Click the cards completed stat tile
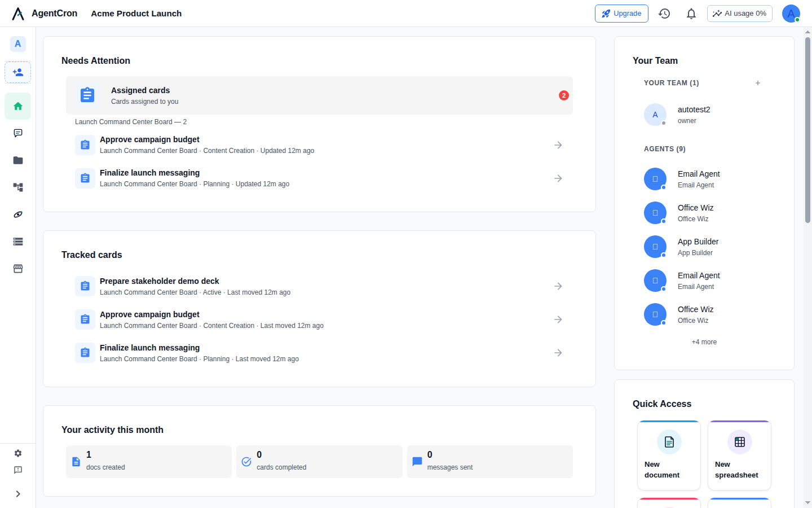The width and height of the screenshot is (812, 508). click(319, 462)
